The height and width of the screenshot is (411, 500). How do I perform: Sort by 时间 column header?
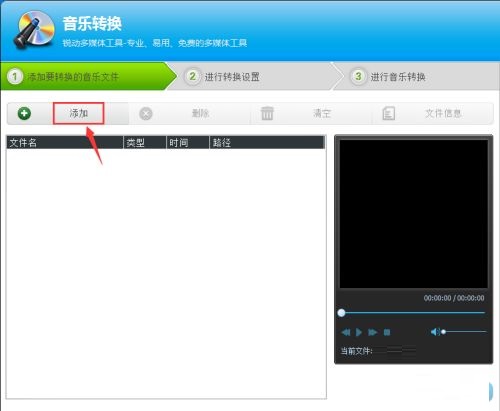[188, 143]
